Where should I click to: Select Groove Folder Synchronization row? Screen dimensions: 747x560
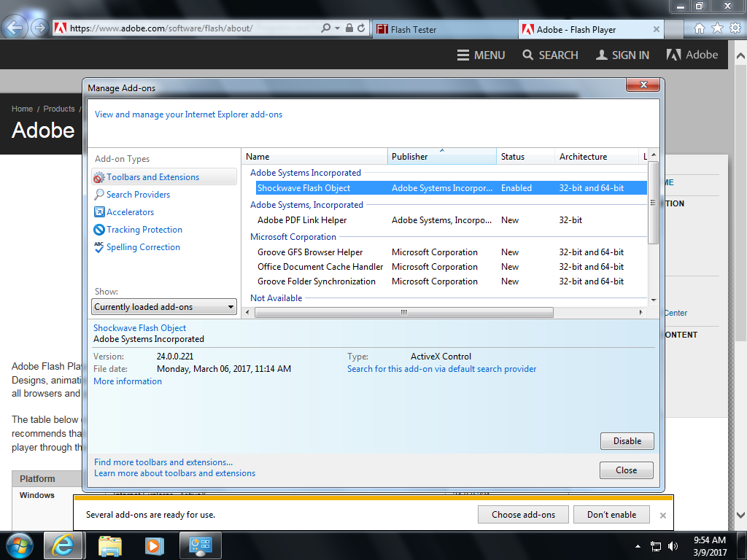[451, 281]
